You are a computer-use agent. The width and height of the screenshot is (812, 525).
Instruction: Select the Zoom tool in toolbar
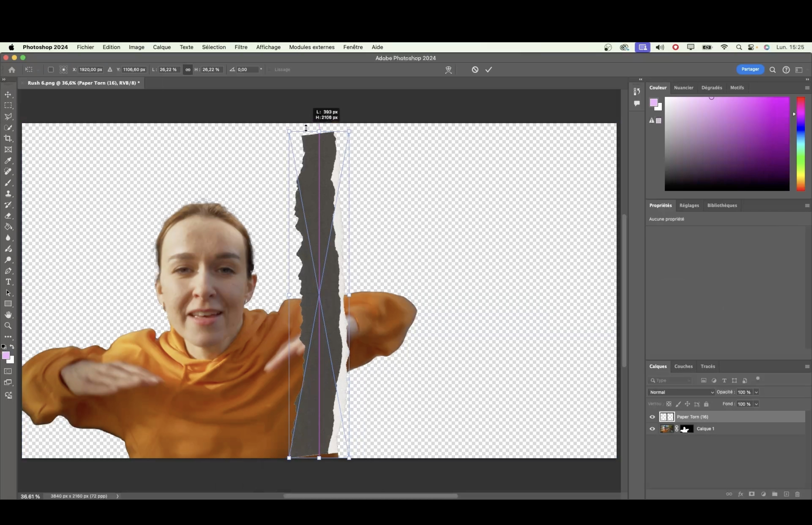tap(8, 326)
